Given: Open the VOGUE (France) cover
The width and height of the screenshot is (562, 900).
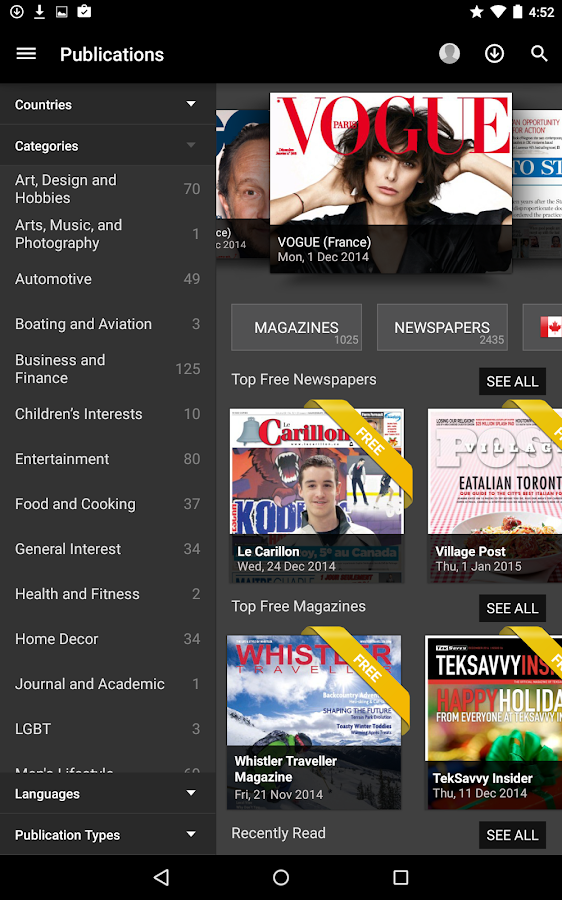Looking at the screenshot, I should click(x=391, y=183).
